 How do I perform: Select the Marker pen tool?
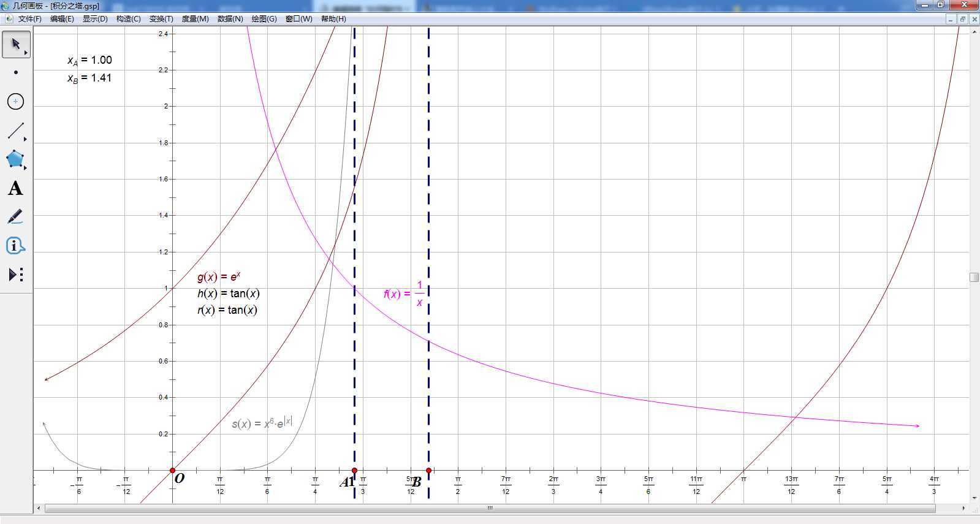pyautogui.click(x=16, y=217)
